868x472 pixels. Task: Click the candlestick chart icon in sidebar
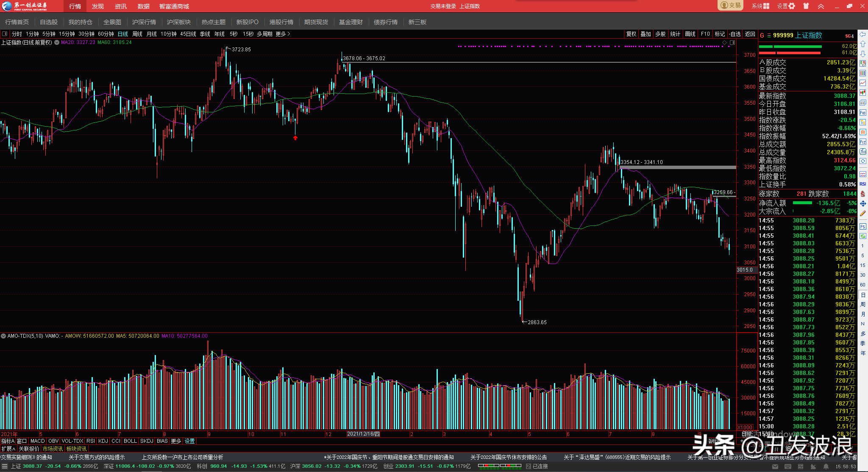click(862, 93)
